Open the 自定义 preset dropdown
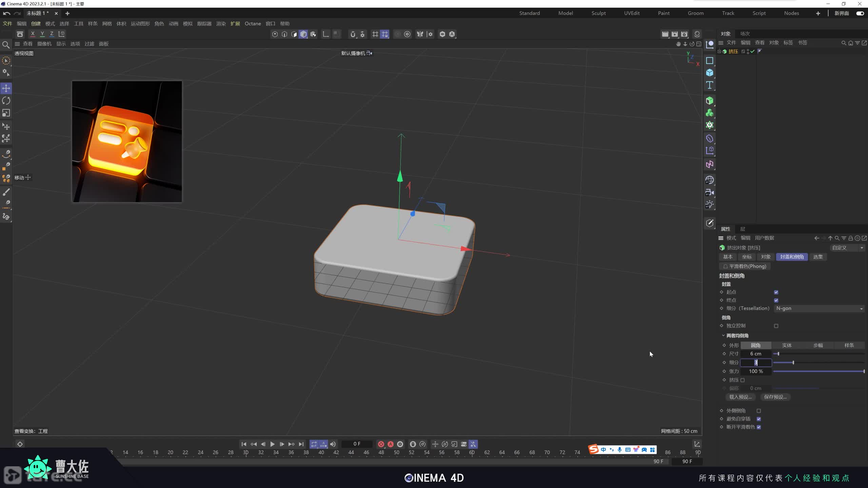868x488 pixels. click(847, 248)
